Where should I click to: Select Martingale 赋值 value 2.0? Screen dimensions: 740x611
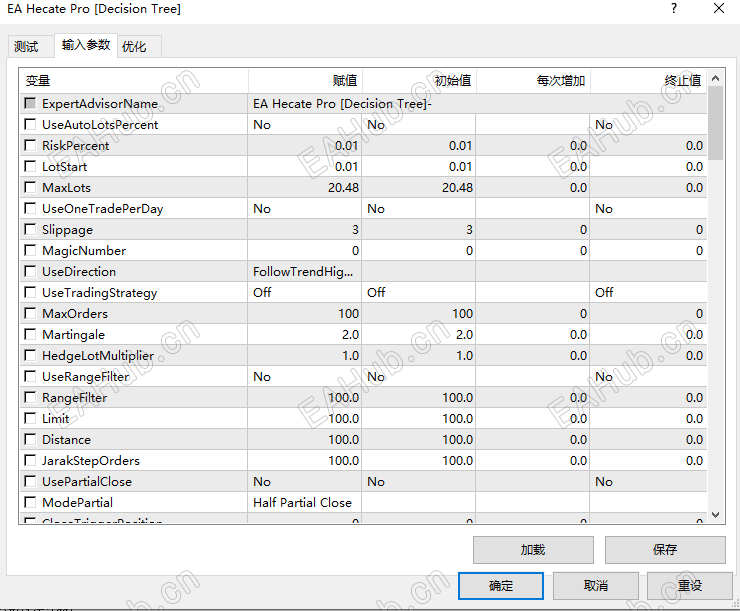coord(305,335)
